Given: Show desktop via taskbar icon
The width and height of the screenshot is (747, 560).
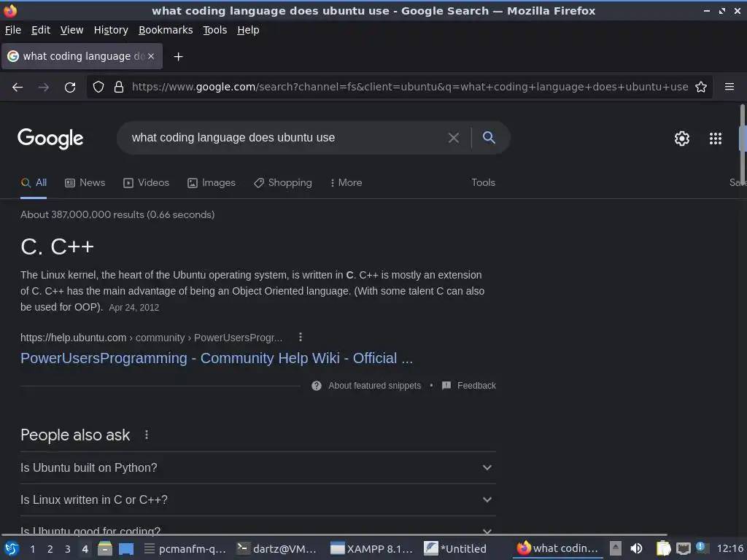Looking at the screenshot, I should 125,548.
